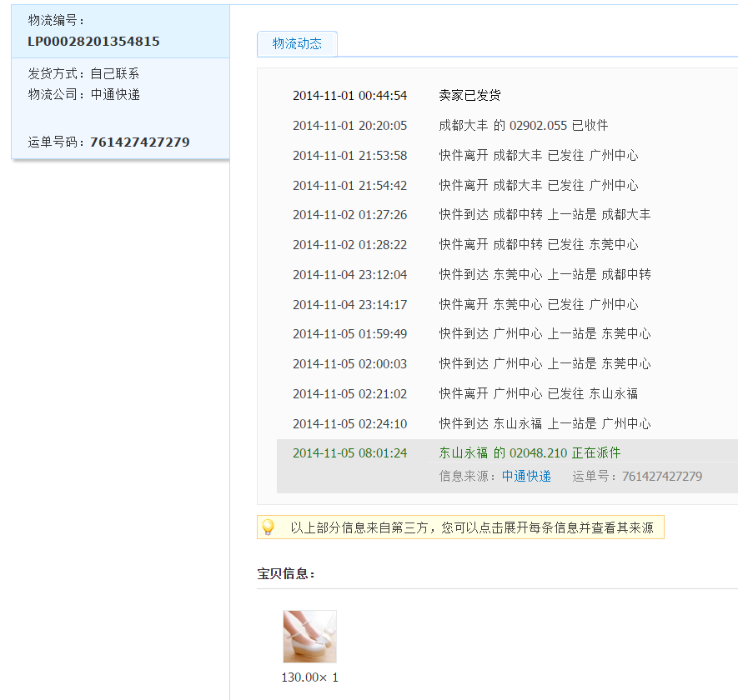This screenshot has width=738, height=700.
Task: Expand the 2014-11-04 23:12:04 arrival entry
Action: (545, 275)
